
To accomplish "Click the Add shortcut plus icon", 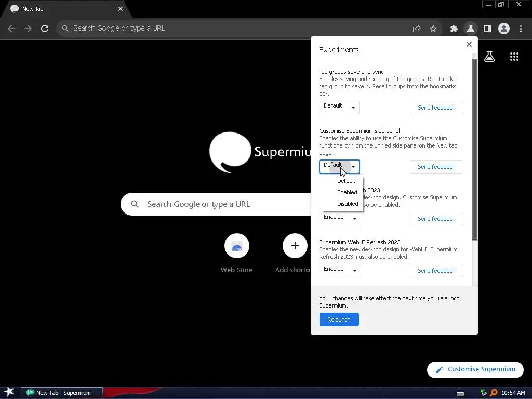I will pyautogui.click(x=295, y=246).
